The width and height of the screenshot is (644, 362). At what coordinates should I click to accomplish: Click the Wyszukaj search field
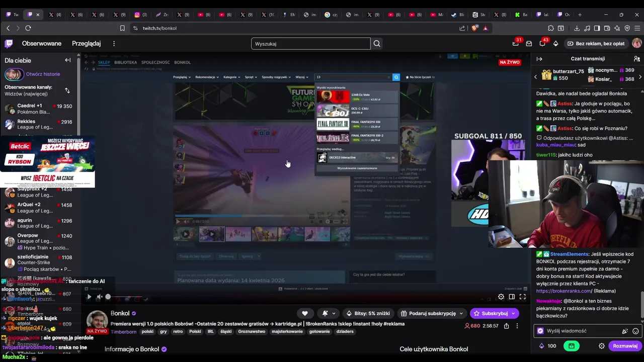[x=310, y=44]
